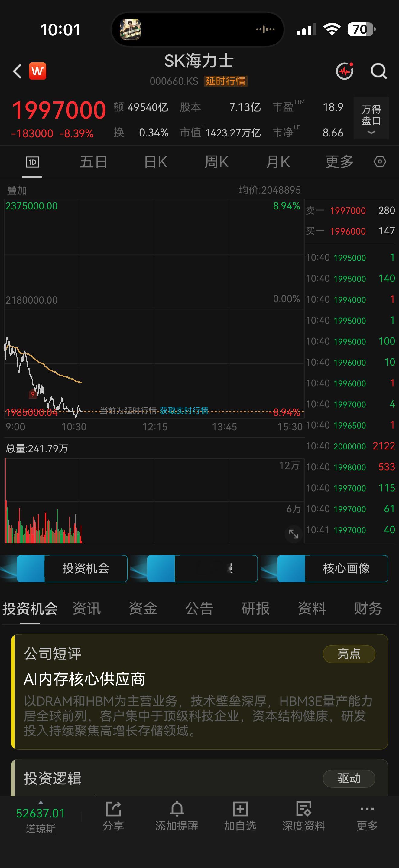
Task: Tap the trade row 1994000
Action: coord(350,299)
